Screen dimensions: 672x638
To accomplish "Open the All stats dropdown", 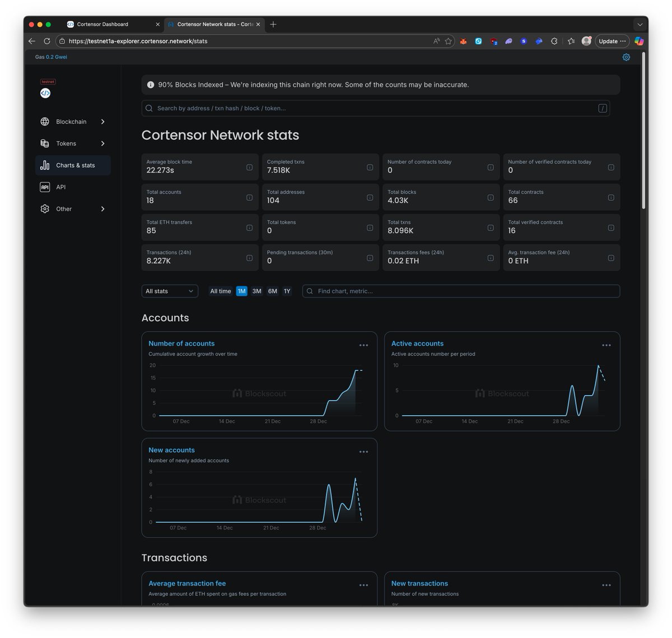I will click(x=170, y=291).
